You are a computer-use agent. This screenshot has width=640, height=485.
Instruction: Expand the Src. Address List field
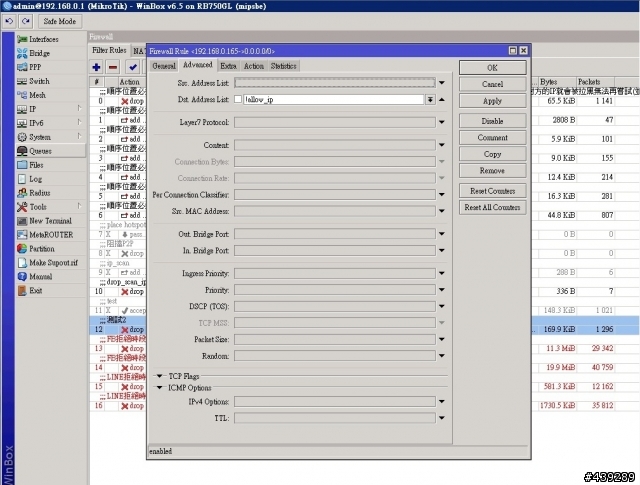pos(442,83)
